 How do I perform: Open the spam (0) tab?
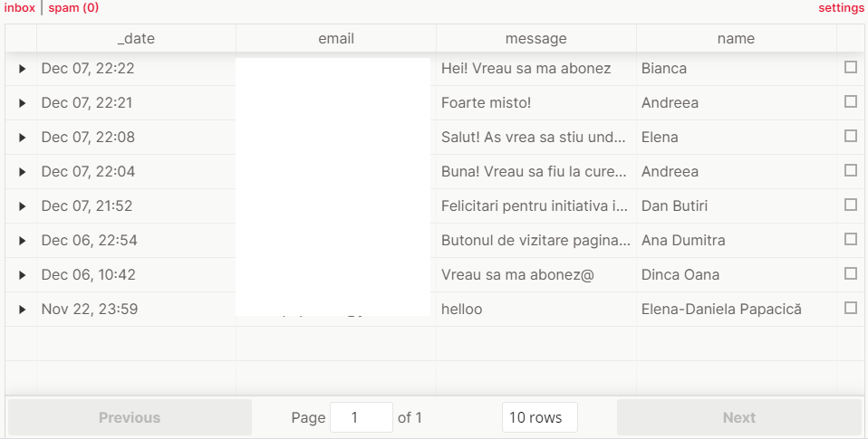tap(73, 8)
